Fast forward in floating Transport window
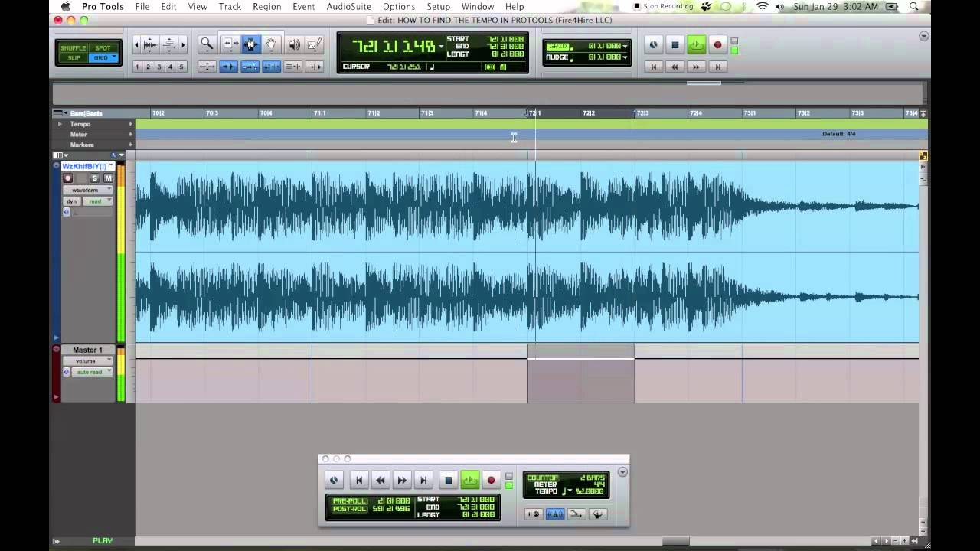Image resolution: width=980 pixels, height=551 pixels. pyautogui.click(x=402, y=480)
